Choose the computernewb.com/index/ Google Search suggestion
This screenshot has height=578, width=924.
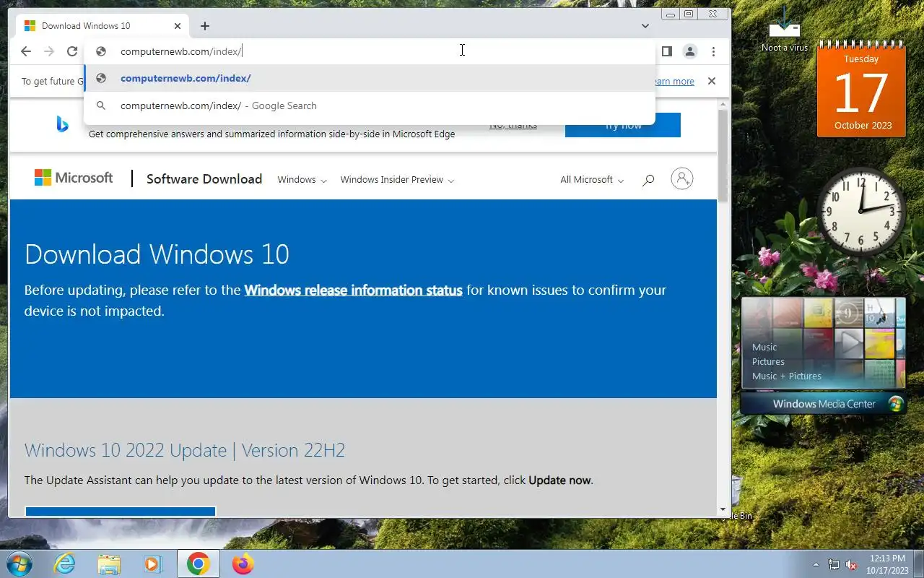[x=370, y=105]
